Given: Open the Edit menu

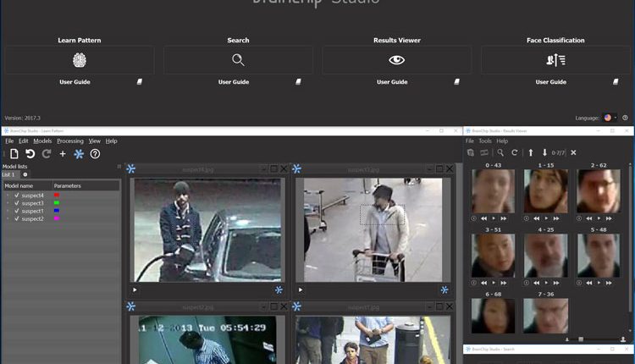Looking at the screenshot, I should click(24, 141).
